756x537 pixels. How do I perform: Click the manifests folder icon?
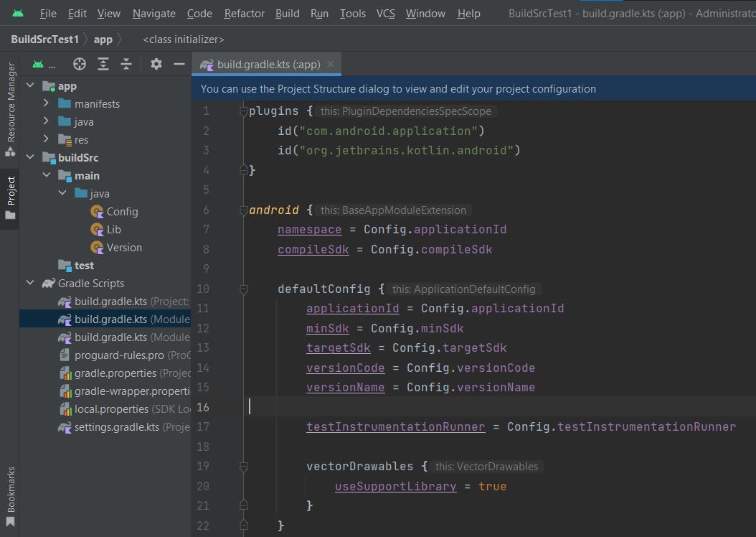(65, 103)
